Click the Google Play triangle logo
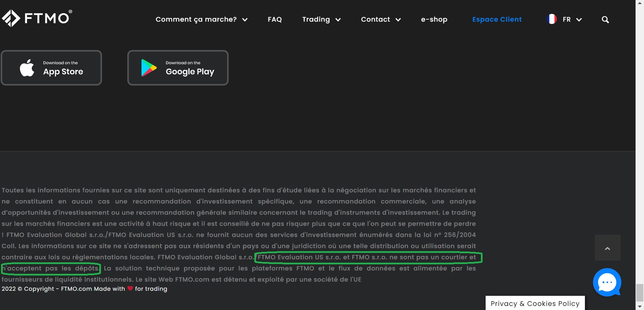This screenshot has width=644, height=310. pyautogui.click(x=149, y=68)
